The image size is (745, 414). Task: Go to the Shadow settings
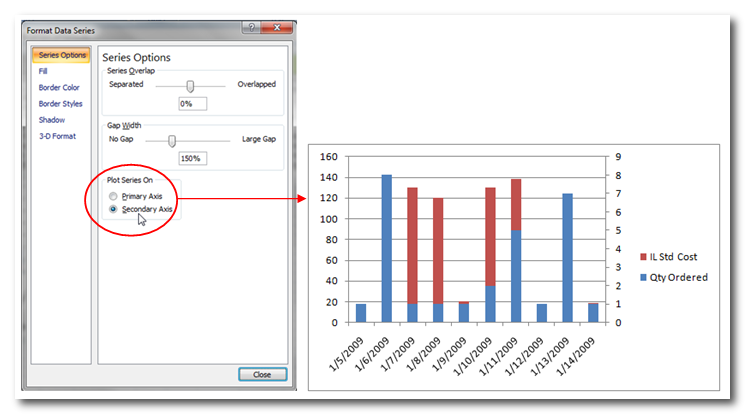coord(52,119)
